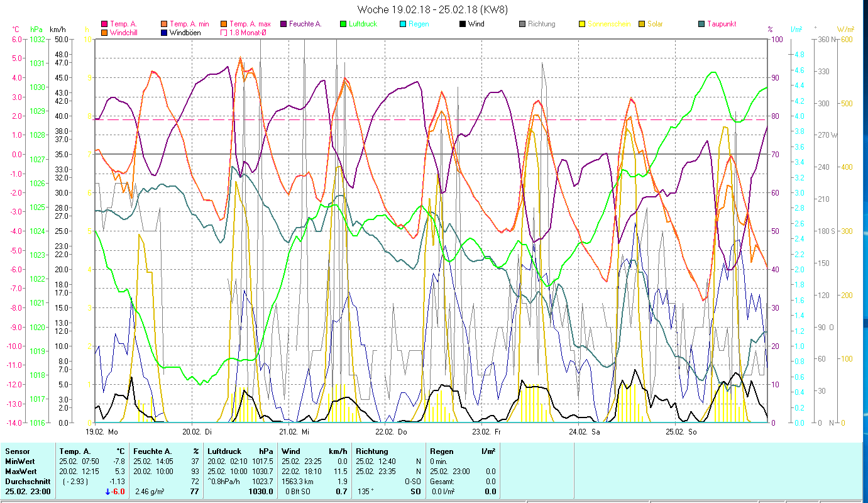Image resolution: width=868 pixels, height=503 pixels.
Task: Click the Temp. A. min legend swatch
Action: [164, 24]
